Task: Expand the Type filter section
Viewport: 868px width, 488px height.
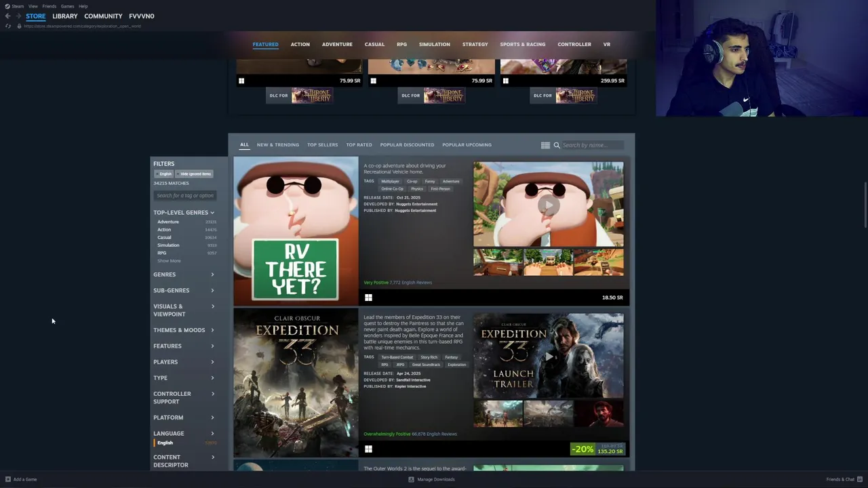Action: pos(184,378)
